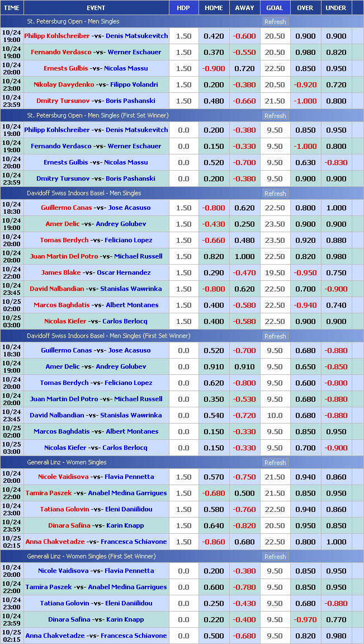The width and height of the screenshot is (364, 644).
Task: Select home odds -0.680 for Paszek vs Medina Garrigues
Action: pyautogui.click(x=214, y=493)
